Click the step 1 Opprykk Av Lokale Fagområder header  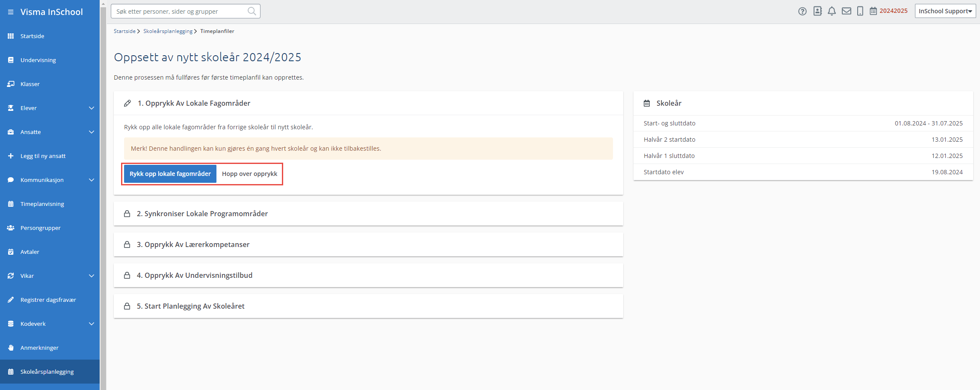[x=368, y=103]
